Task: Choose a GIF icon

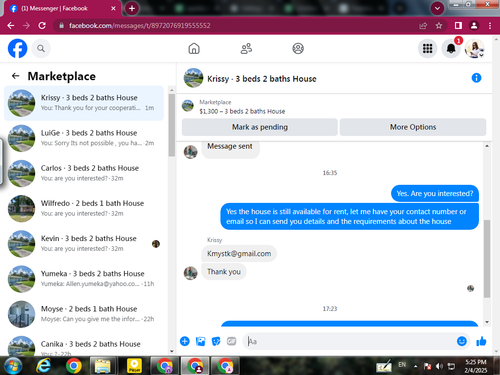Action: 231,341
